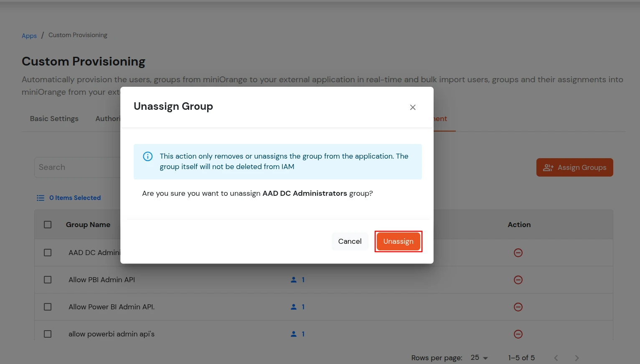Viewport: 640px width, 364px height.
Task: Click the unassign circle icon for Allow Power BI Admin API.
Action: click(x=518, y=306)
